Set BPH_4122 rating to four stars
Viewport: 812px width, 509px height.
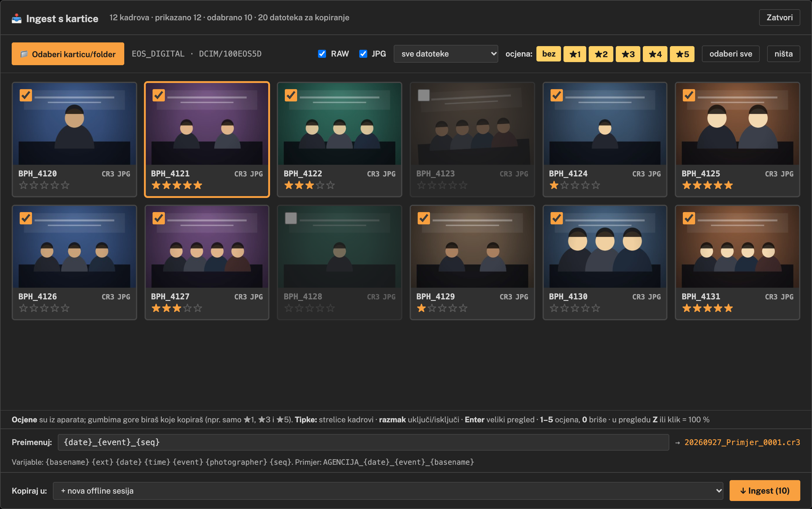[320, 185]
